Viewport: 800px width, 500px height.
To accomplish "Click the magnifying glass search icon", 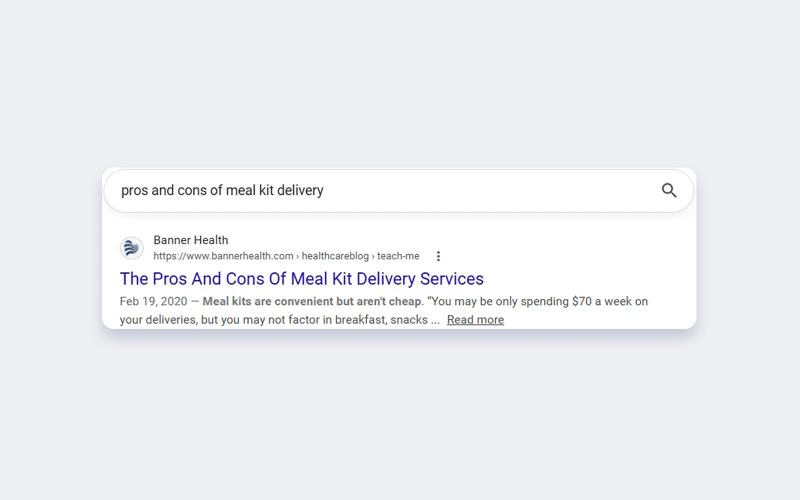I will tap(669, 190).
